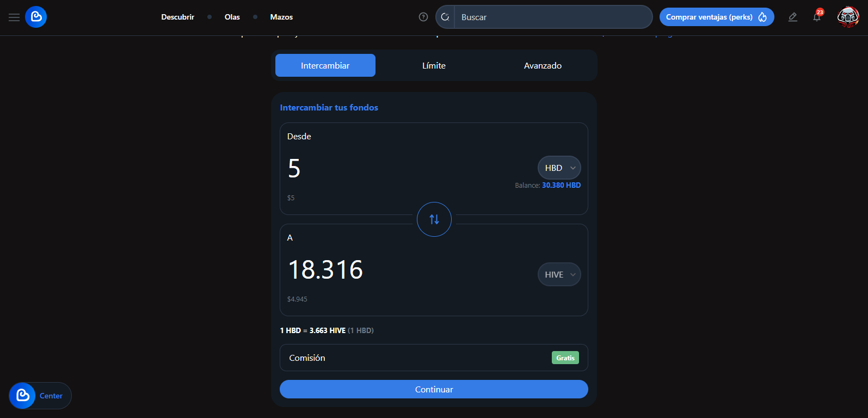
Task: Swap Desde and A currencies
Action: (x=434, y=219)
